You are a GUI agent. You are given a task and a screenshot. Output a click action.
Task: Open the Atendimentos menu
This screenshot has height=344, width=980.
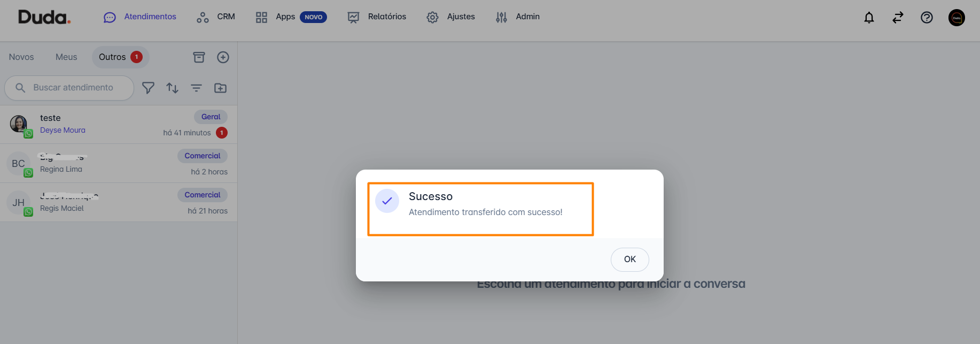(140, 17)
